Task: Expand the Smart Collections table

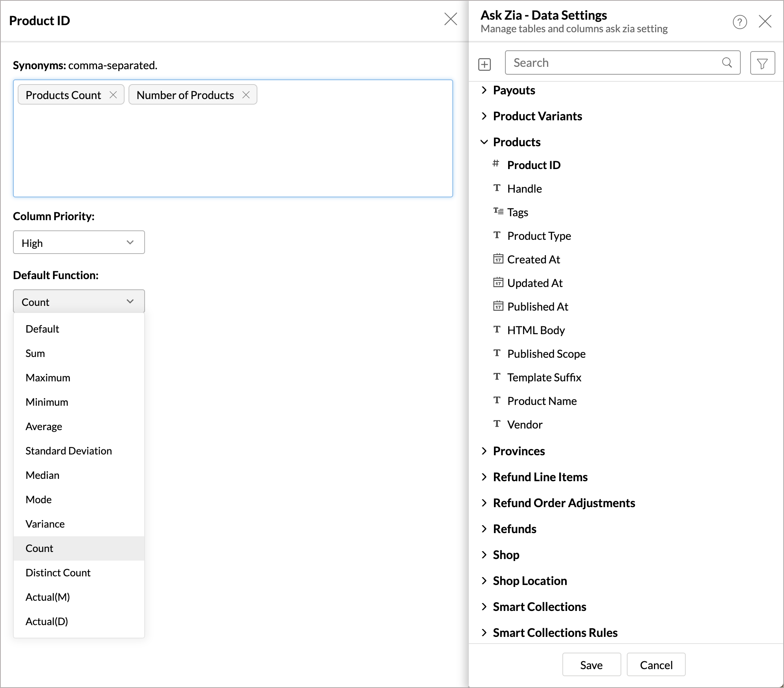Action: point(484,607)
